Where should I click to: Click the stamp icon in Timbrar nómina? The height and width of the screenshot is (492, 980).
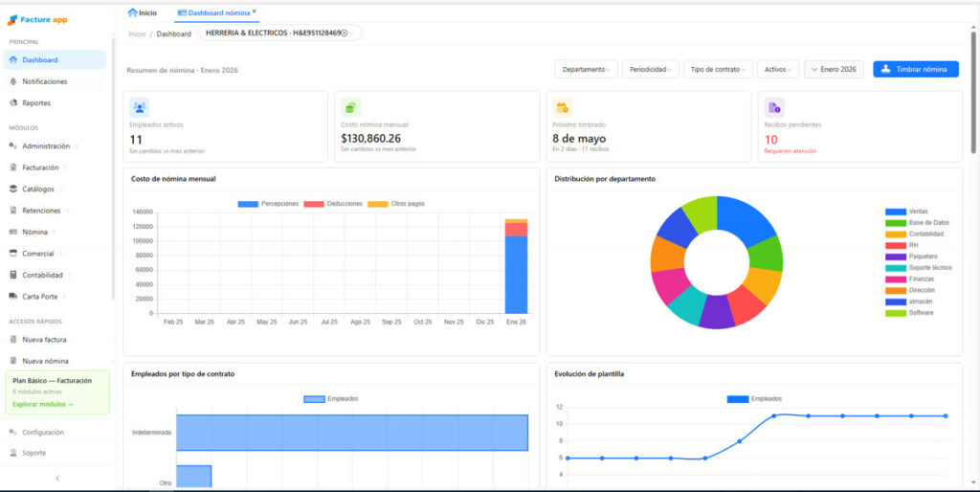click(x=885, y=69)
